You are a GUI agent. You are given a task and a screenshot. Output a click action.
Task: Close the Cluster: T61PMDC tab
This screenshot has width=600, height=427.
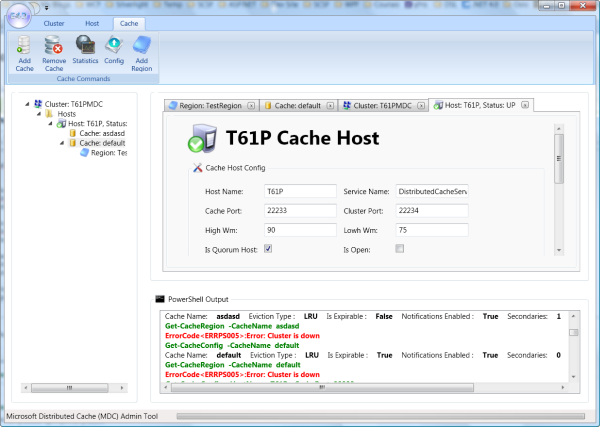click(x=421, y=106)
